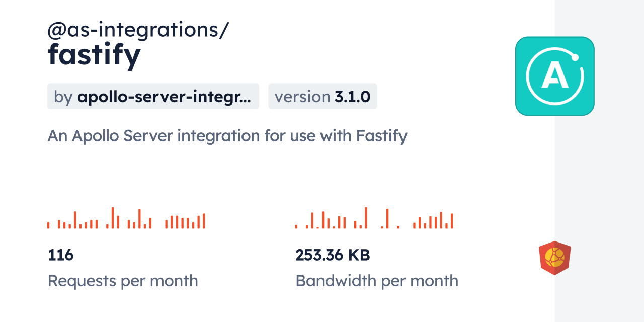Select the "253.36 KB" bandwidth value
Screen dimensions: 644x322
(x=333, y=255)
